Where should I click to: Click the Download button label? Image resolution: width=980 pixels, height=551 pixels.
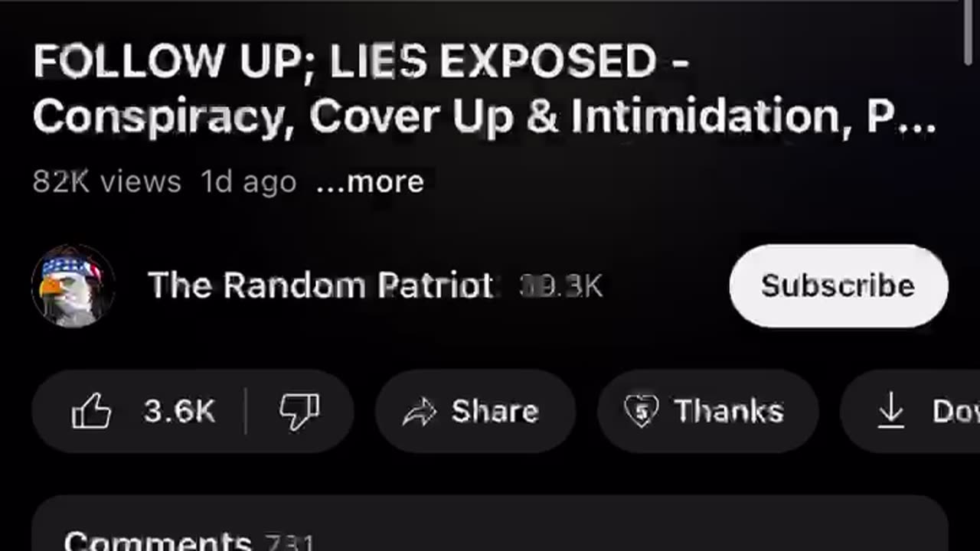click(955, 412)
